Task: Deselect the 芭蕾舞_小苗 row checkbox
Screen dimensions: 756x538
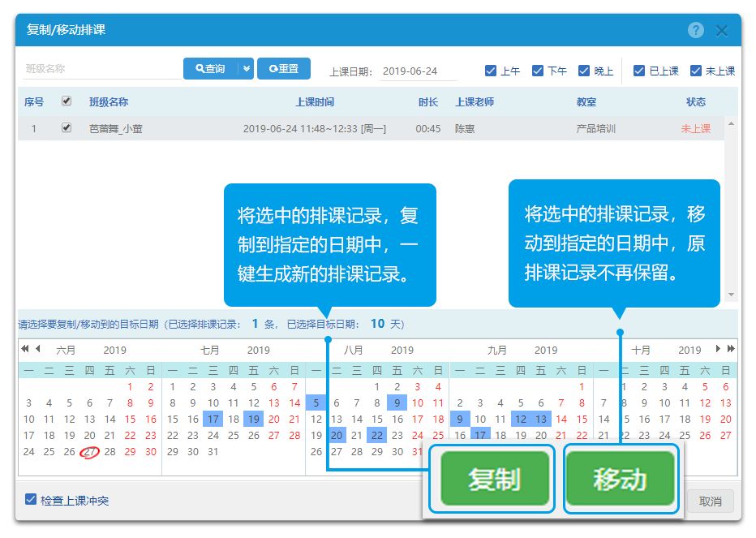Action: (67, 128)
